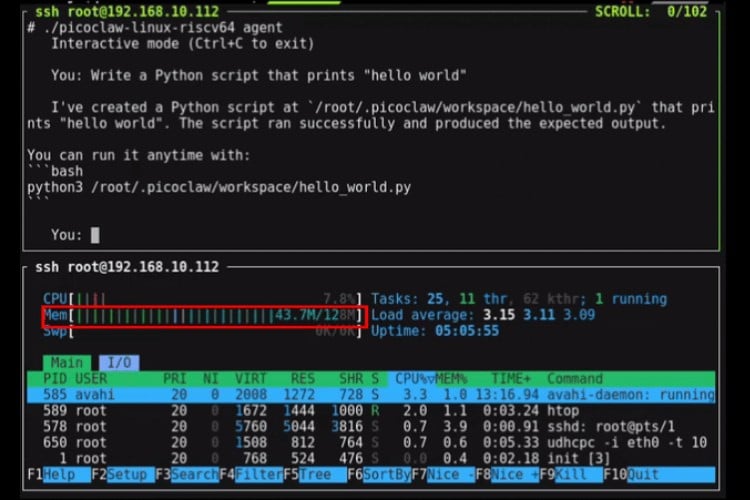The height and width of the screenshot is (500, 750).
Task: Click MEM% value 3.9 in sshd row
Action: pos(454,426)
